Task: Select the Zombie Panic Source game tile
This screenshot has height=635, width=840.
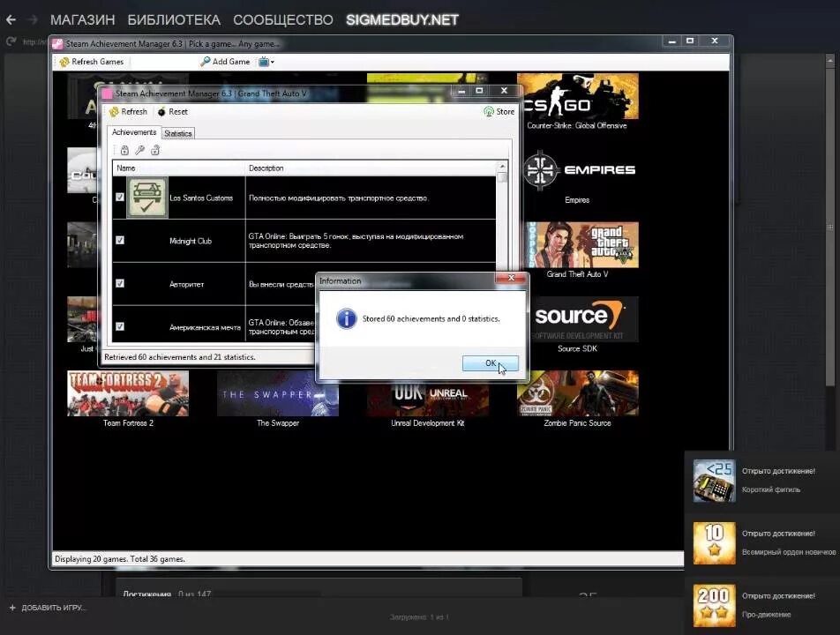Action: point(577,400)
